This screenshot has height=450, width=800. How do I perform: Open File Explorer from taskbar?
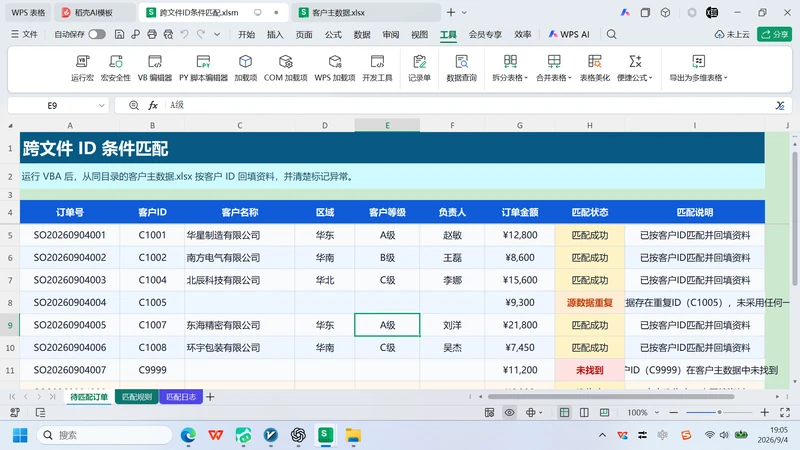tap(353, 435)
